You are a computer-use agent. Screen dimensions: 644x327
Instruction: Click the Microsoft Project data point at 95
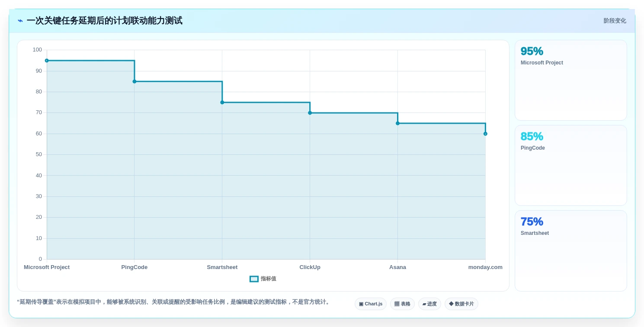pos(47,61)
